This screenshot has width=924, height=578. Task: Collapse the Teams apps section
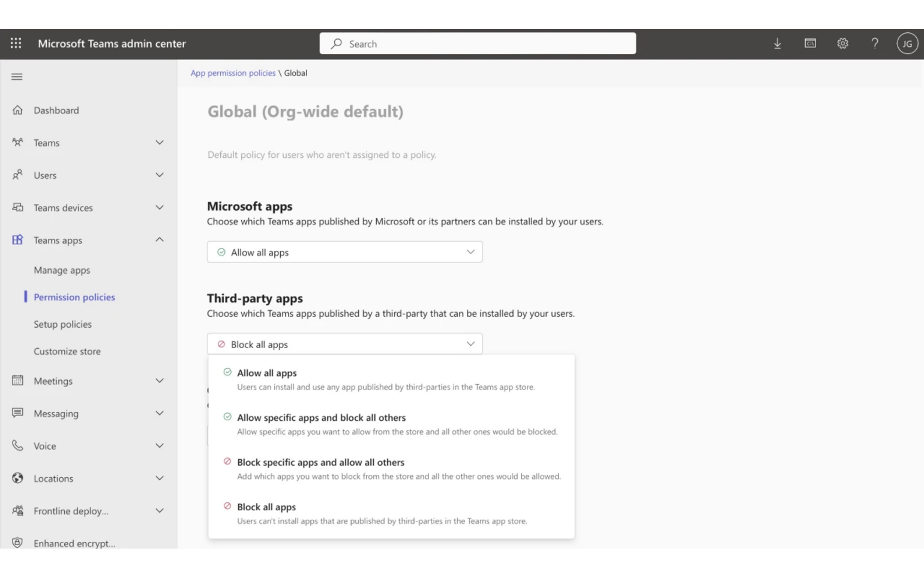(160, 239)
